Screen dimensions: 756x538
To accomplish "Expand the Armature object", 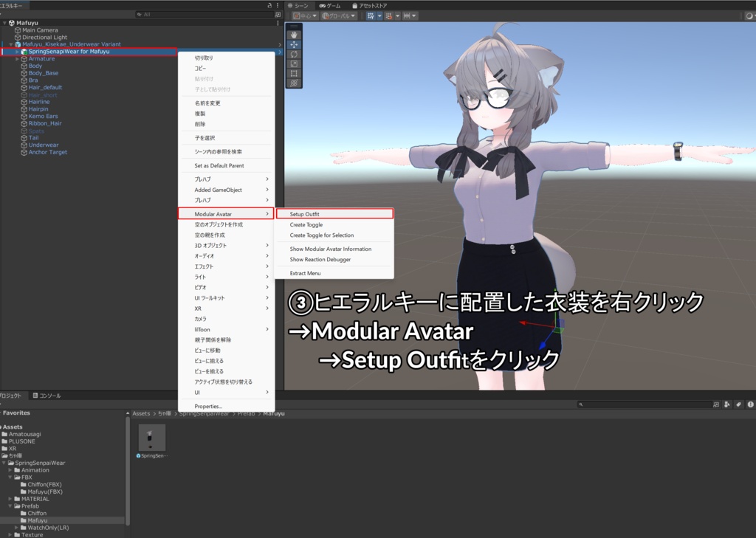I will tap(18, 59).
